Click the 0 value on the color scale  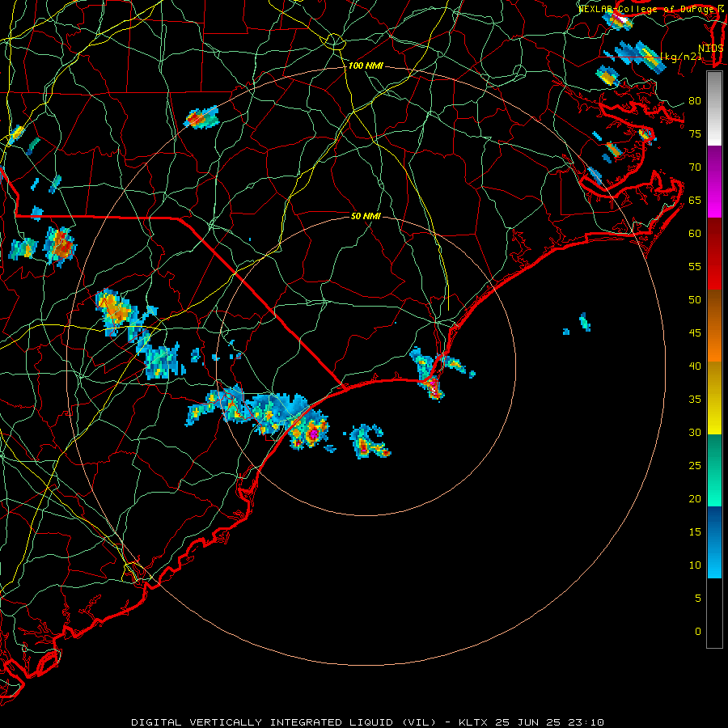pyautogui.click(x=698, y=632)
